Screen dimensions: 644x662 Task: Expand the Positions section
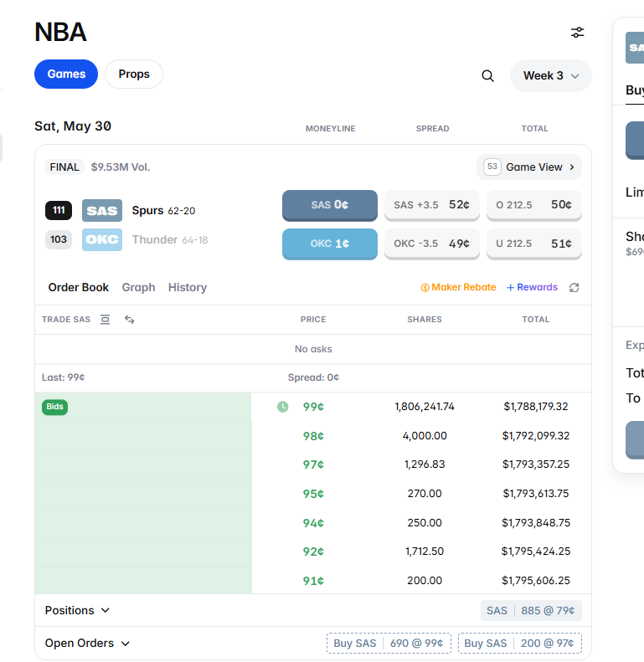click(x=77, y=610)
